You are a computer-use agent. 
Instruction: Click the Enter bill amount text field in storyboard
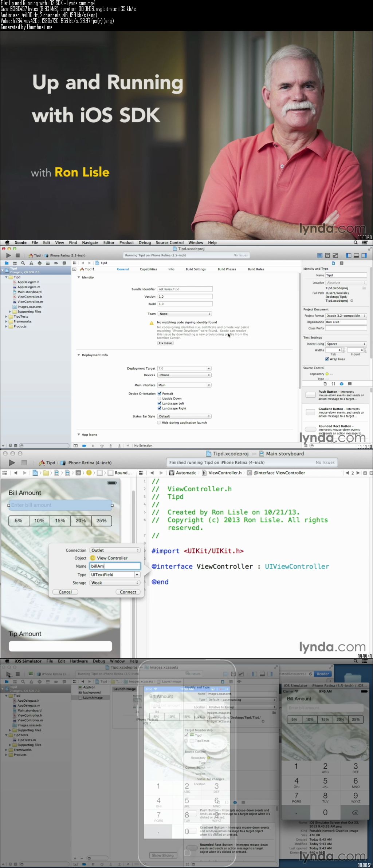pyautogui.click(x=60, y=505)
